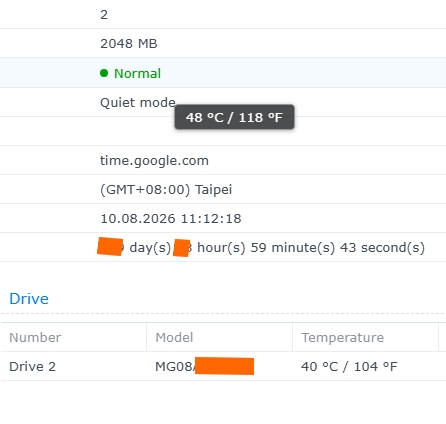Click the (GMT+08:00) Taipei time zone value
This screenshot has height=424, width=446.
166,190
